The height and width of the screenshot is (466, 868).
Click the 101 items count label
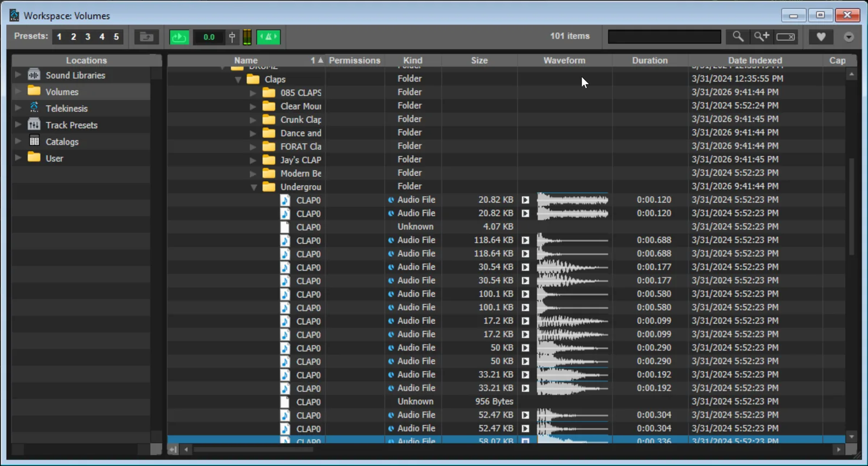point(570,36)
